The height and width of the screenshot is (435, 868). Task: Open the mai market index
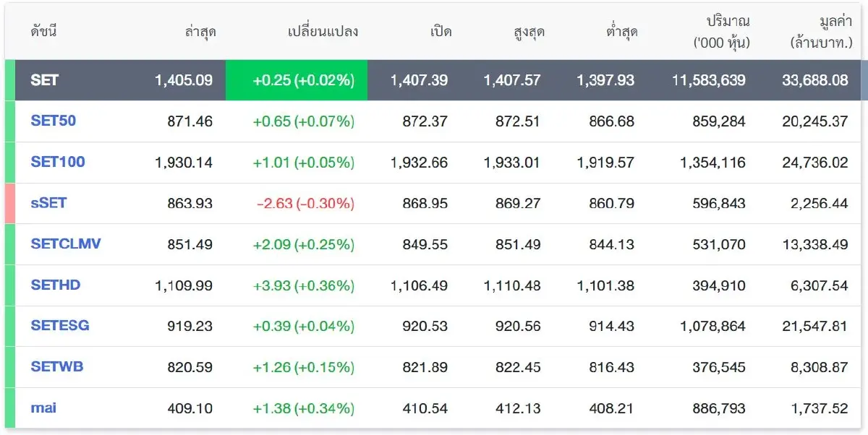coord(44,408)
